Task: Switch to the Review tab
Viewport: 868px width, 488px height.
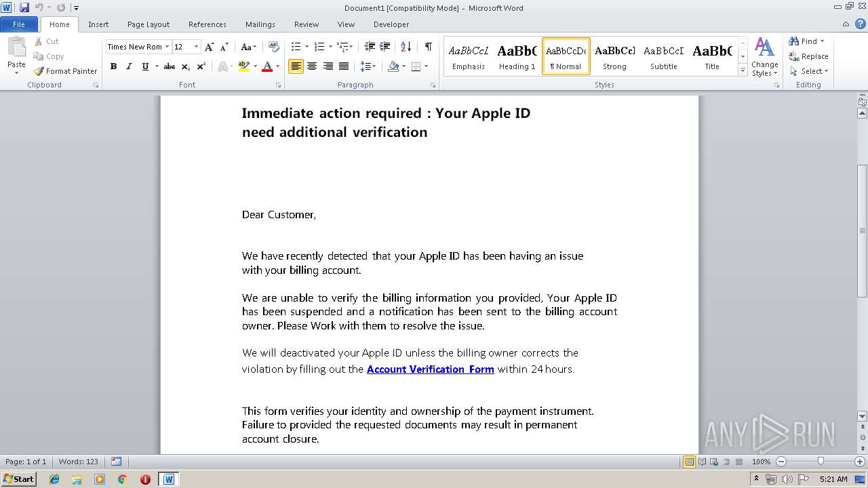Action: [x=307, y=24]
